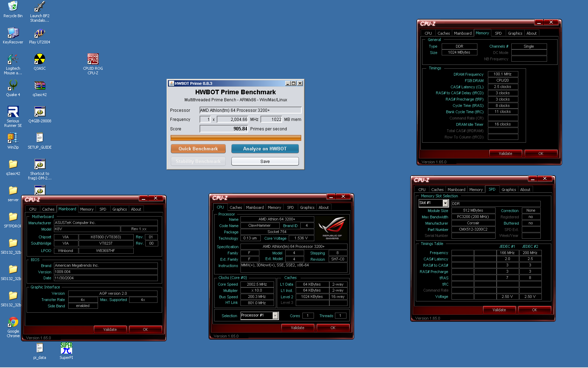Click Validate in CPU-Z Mainboard window
The width and height of the screenshot is (588, 368).
[x=110, y=329]
